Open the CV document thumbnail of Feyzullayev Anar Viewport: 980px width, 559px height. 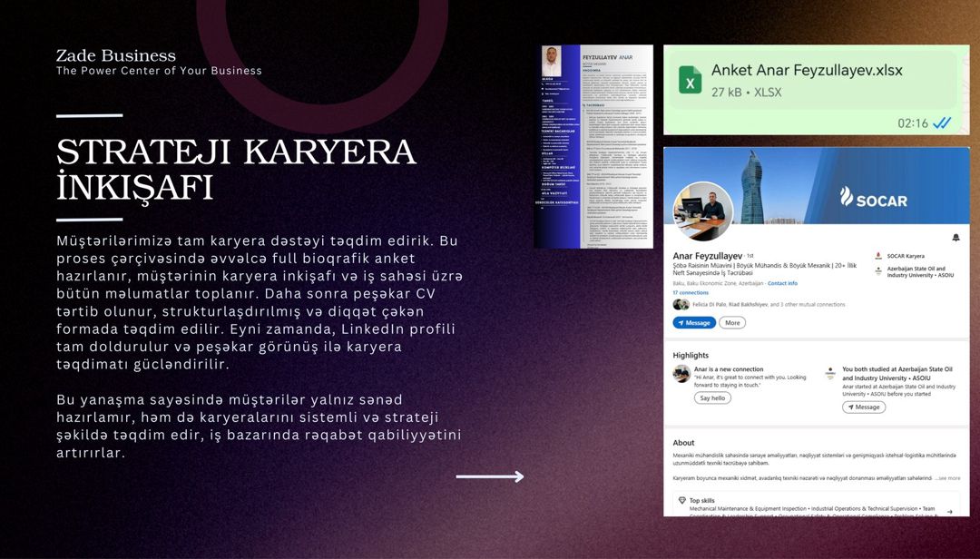point(593,146)
